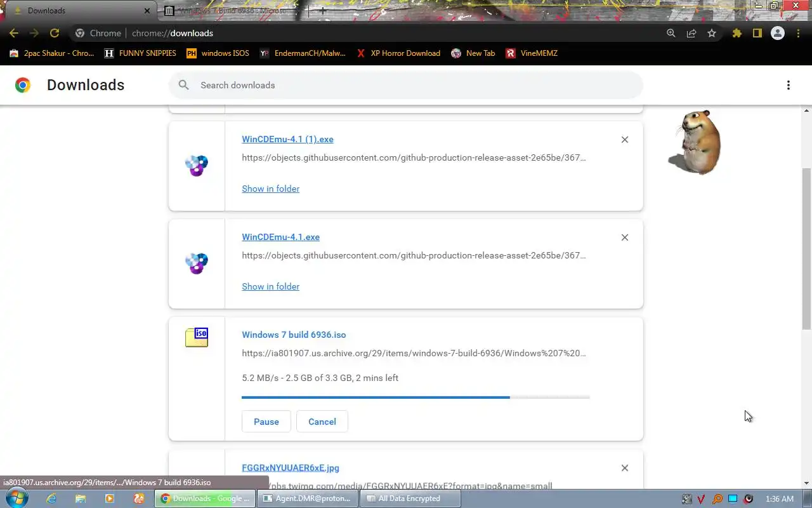
Task: Open the New Tab bookmark
Action: [473, 53]
